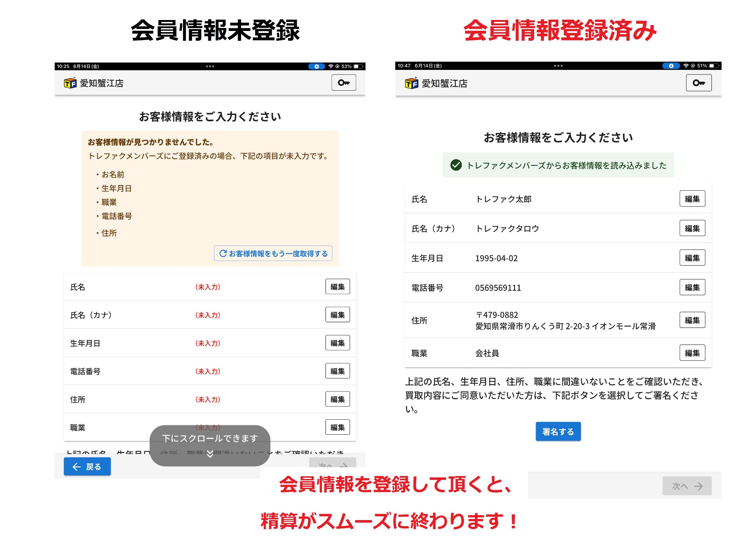Viewport: 756px width, 559px height.
Task: Edit the unfilled 生年月日 row on left
Action: coord(337,343)
